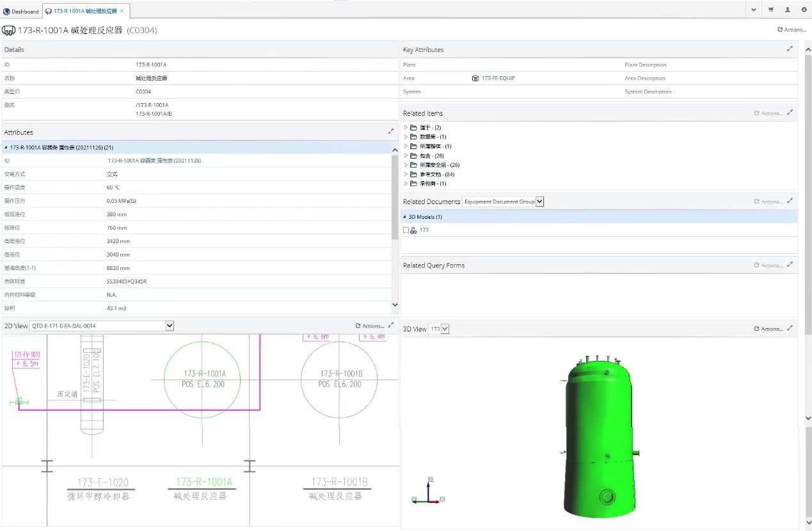Open Equipment Document Group dropdown
This screenshot has width=812, height=531.
pos(503,202)
